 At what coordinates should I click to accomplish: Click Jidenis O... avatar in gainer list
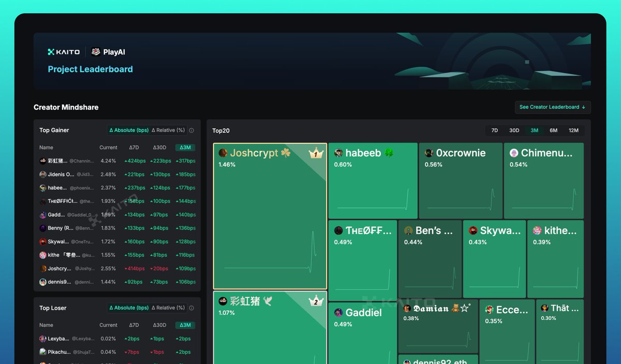tap(43, 174)
